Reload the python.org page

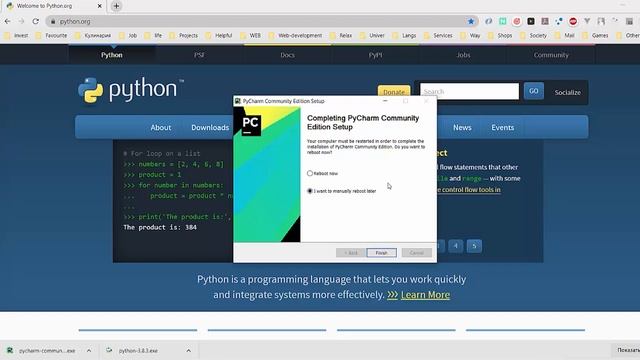[x=36, y=21]
